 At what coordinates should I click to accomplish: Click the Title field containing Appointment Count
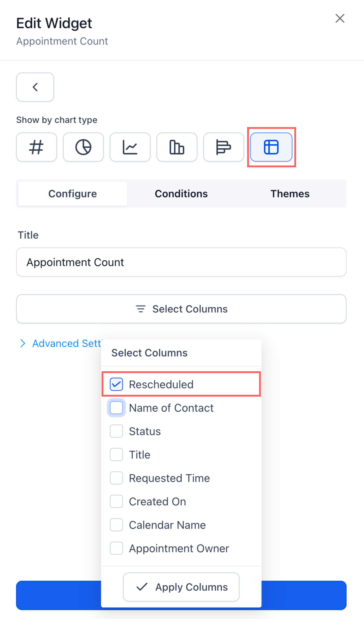click(181, 262)
